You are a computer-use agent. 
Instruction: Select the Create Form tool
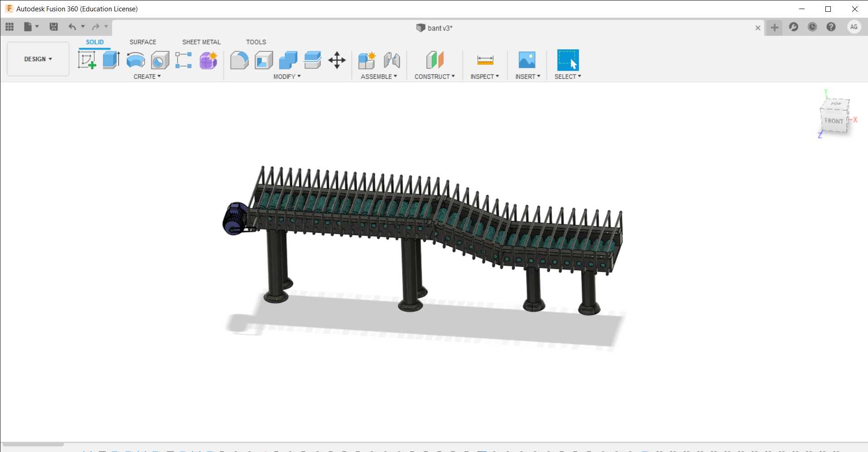[x=209, y=60]
